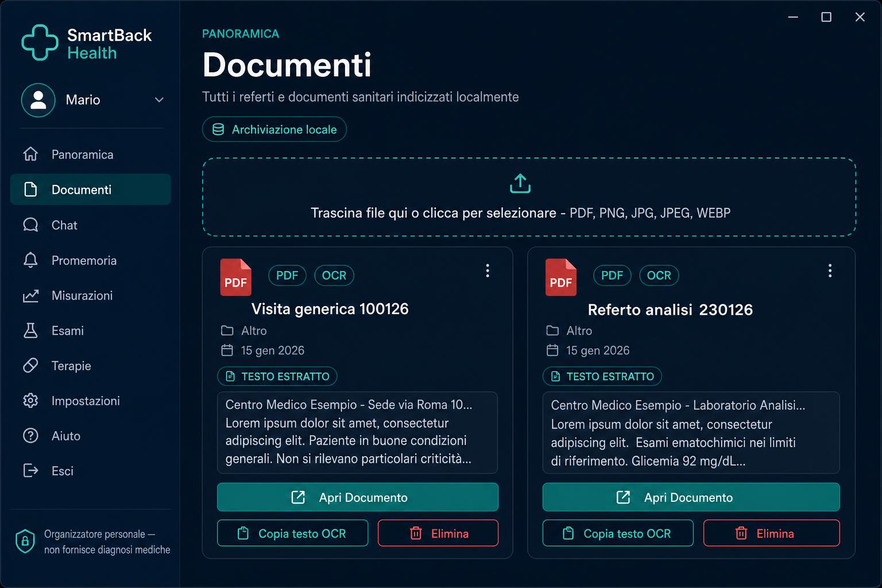Elimina the Referto analisi 230126 document
Image resolution: width=882 pixels, height=588 pixels.
(772, 533)
